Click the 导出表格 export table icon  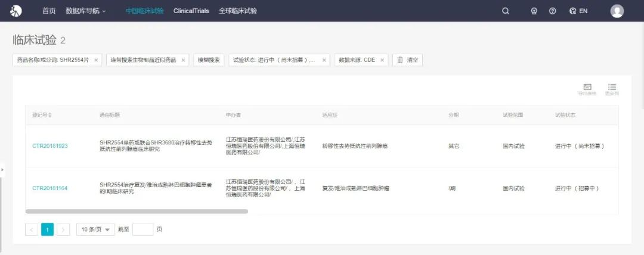coord(587,89)
